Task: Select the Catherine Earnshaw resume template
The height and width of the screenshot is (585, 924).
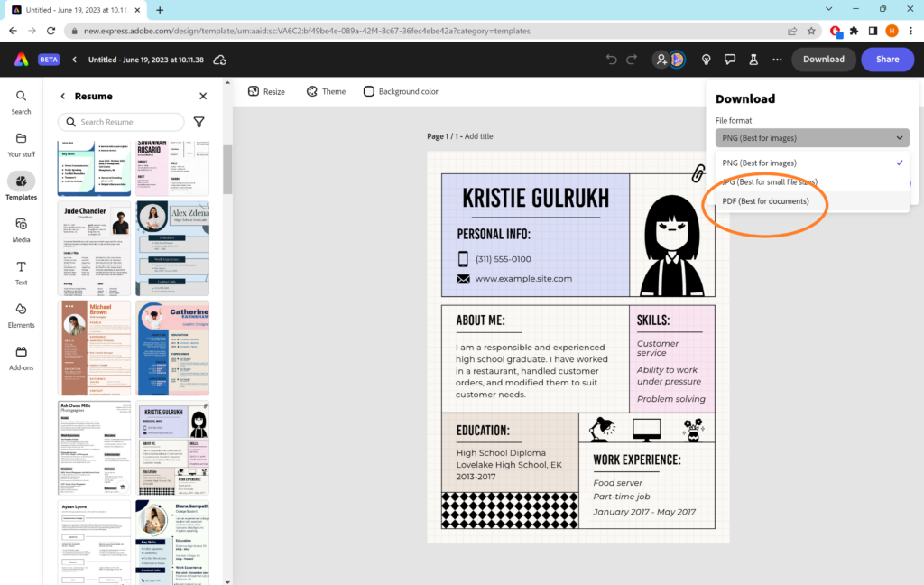Action: [172, 348]
